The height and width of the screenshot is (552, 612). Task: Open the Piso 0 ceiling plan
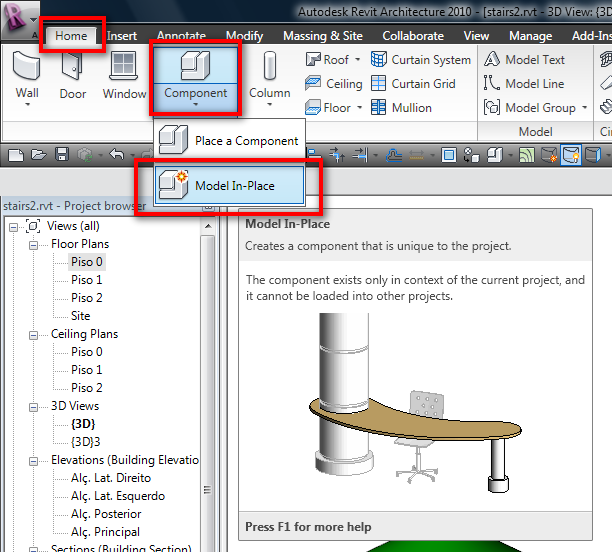point(87,352)
